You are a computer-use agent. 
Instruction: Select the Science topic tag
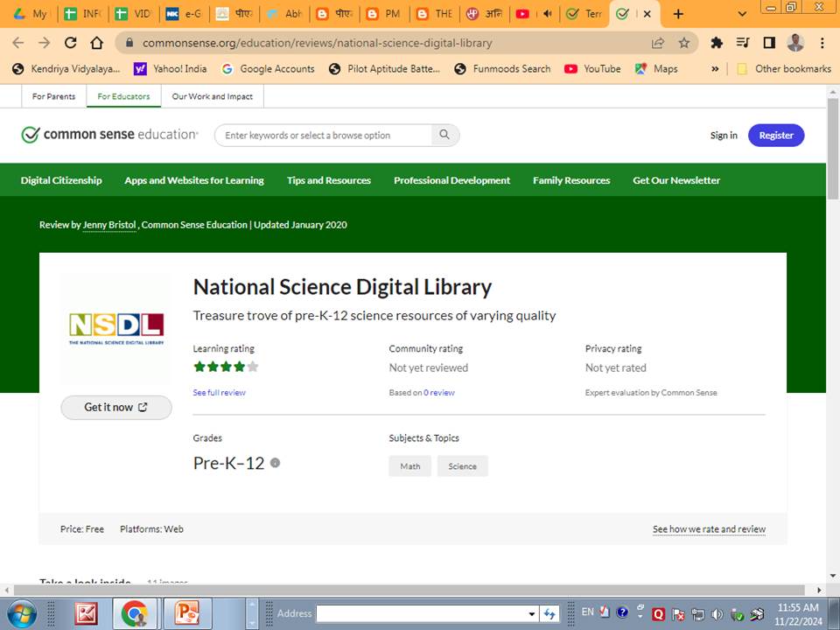pyautogui.click(x=462, y=466)
